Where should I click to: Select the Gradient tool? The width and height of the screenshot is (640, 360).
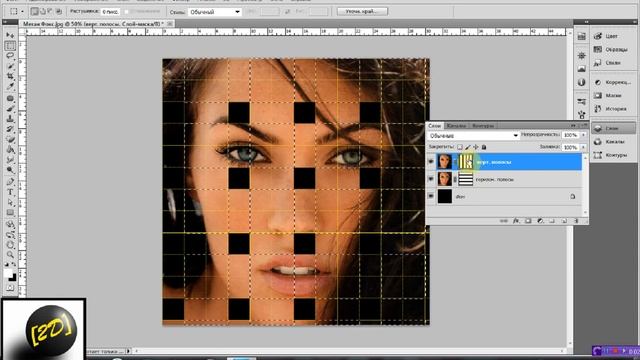coord(10,149)
